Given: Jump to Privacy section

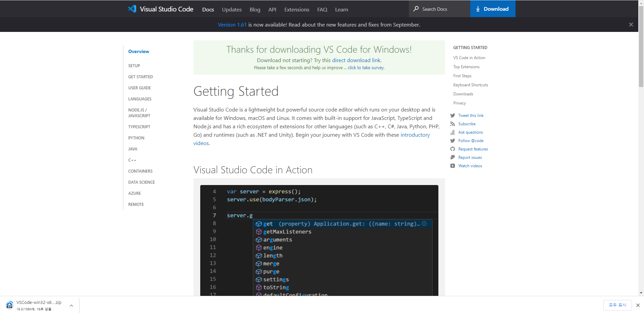Looking at the screenshot, I should (460, 103).
